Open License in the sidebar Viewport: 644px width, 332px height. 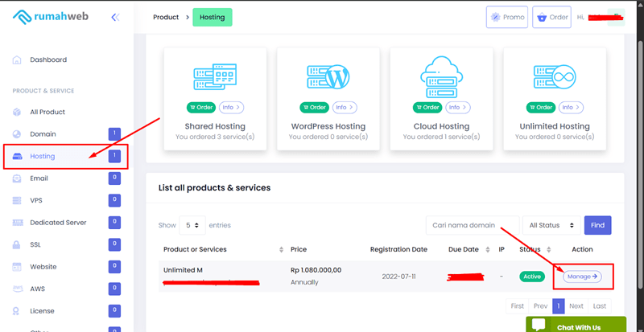pos(42,311)
